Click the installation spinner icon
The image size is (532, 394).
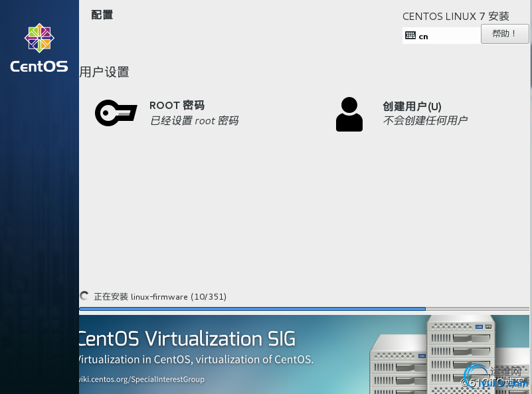click(x=84, y=296)
